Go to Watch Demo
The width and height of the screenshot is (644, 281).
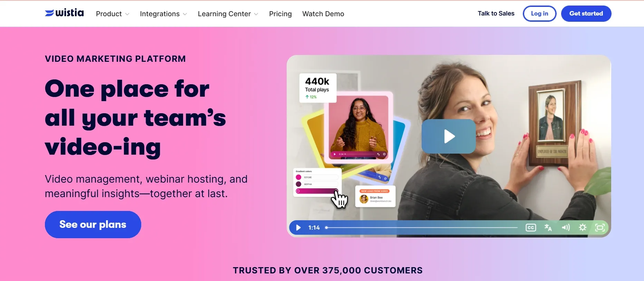click(323, 14)
